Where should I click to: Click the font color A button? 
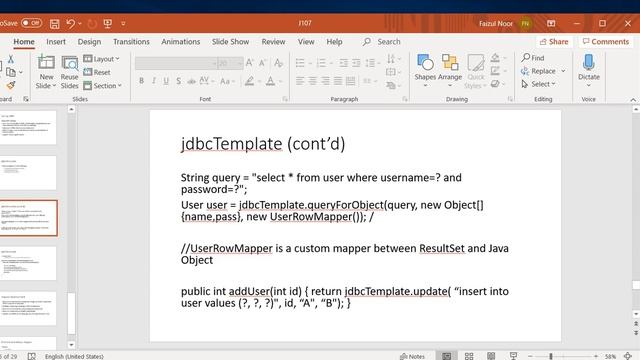pos(270,81)
